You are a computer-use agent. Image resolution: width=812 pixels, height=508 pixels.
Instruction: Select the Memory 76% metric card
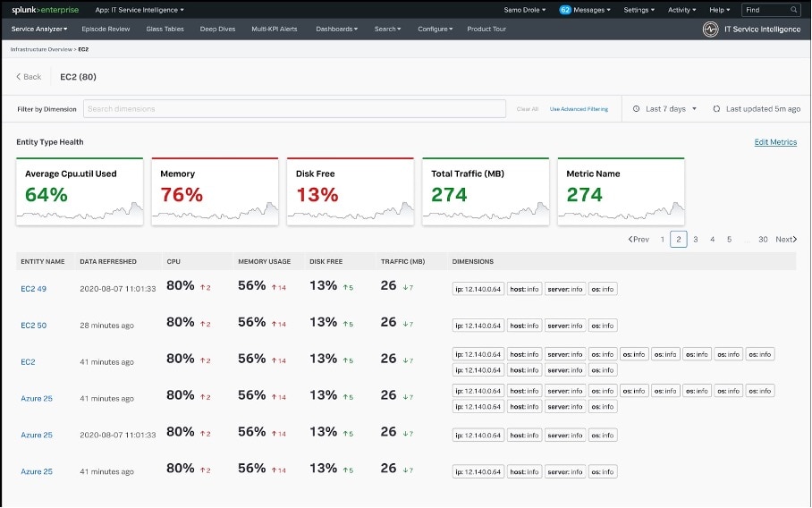pyautogui.click(x=215, y=191)
